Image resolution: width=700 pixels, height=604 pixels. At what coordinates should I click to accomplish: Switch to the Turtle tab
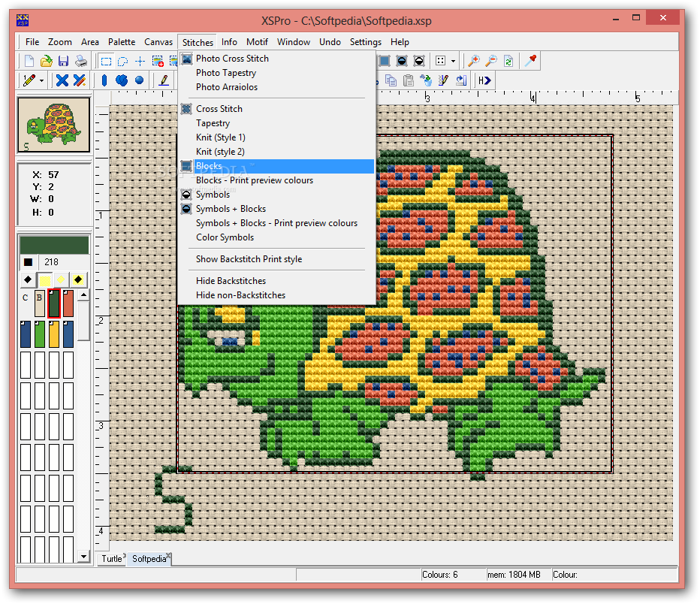[x=112, y=559]
